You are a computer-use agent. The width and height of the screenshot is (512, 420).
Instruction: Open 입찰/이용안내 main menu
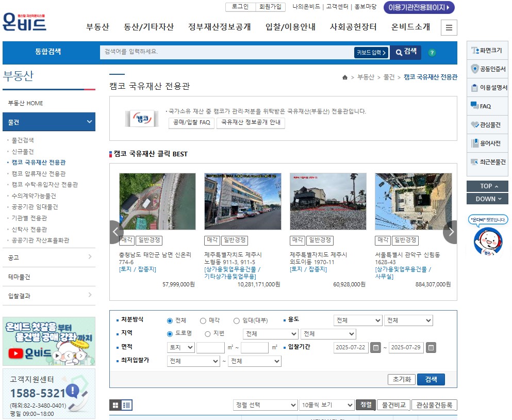pos(290,27)
